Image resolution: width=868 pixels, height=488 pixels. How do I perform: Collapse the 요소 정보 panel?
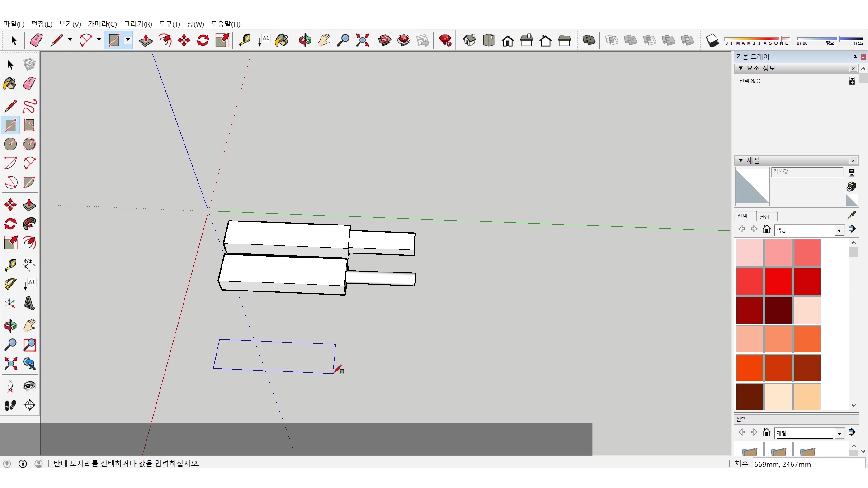click(x=741, y=68)
